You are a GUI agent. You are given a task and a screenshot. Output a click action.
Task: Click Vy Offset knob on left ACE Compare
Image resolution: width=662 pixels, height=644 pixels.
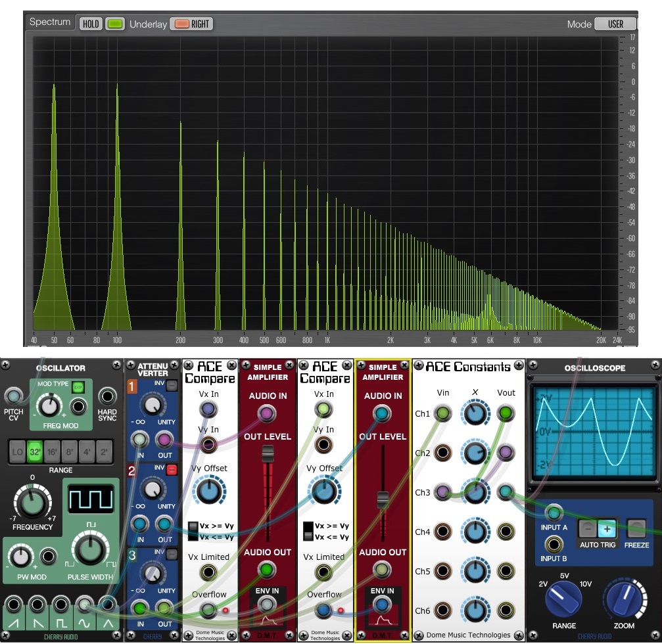[x=209, y=492]
